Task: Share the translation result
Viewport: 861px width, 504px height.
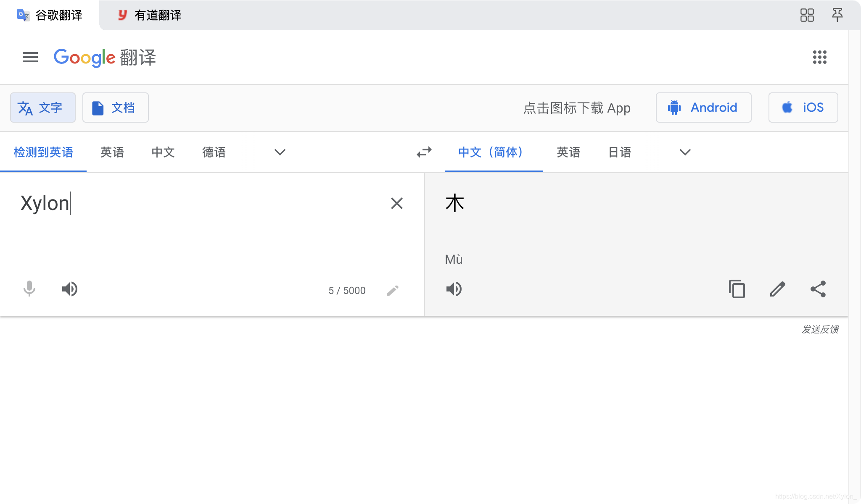Action: (x=818, y=289)
